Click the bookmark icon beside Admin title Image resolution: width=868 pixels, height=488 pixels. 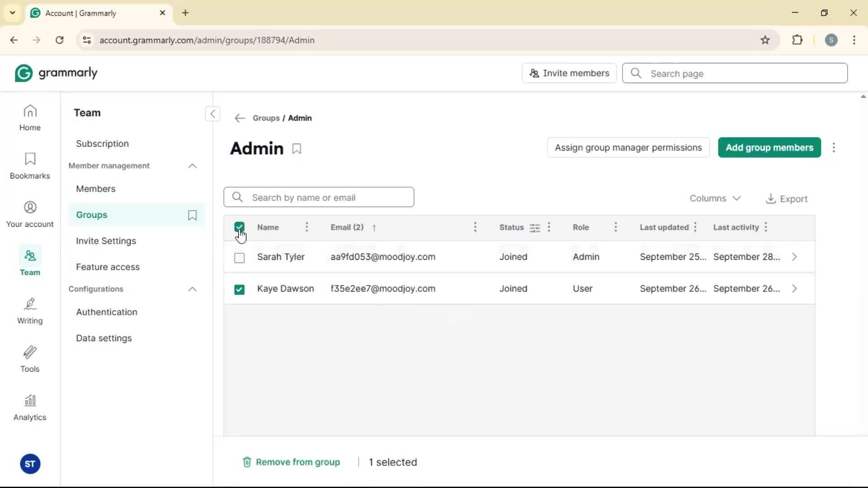pyautogui.click(x=297, y=149)
